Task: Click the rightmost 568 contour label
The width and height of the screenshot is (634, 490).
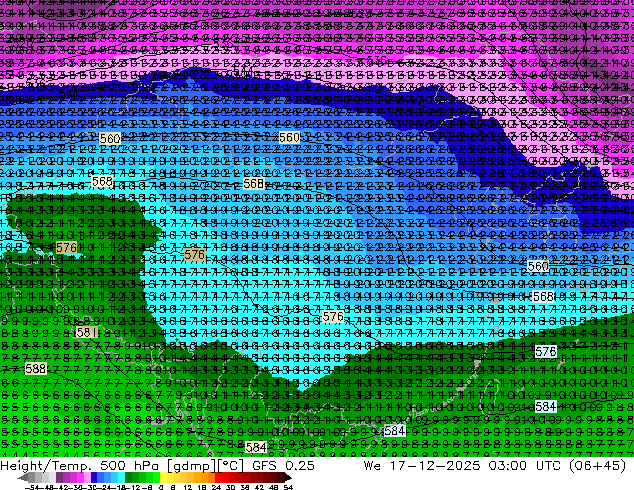Action: tap(543, 297)
